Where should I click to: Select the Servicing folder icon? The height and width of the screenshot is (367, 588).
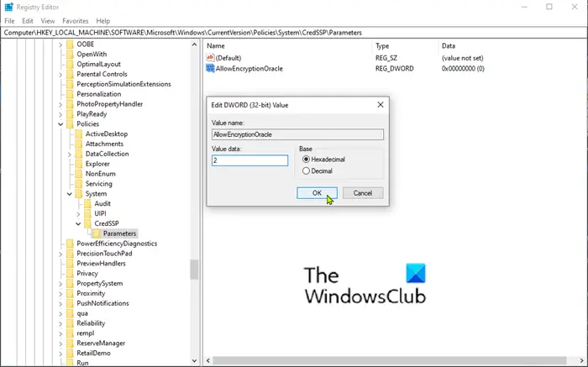(79, 184)
